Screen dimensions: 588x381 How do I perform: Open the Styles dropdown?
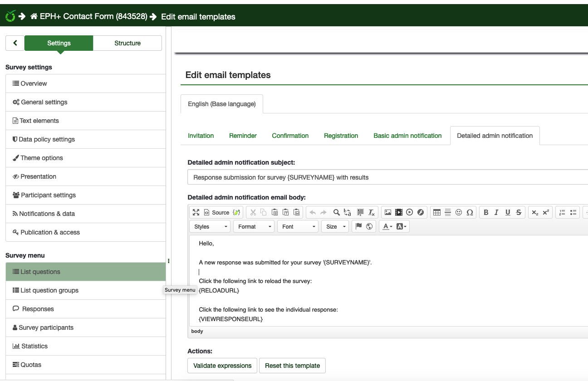point(211,226)
